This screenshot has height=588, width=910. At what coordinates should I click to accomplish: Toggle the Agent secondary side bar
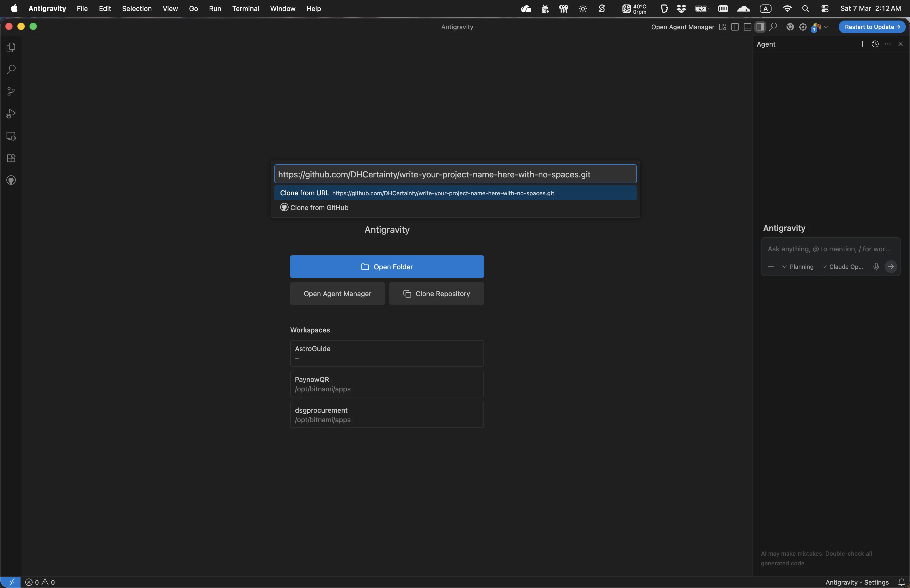tap(760, 27)
